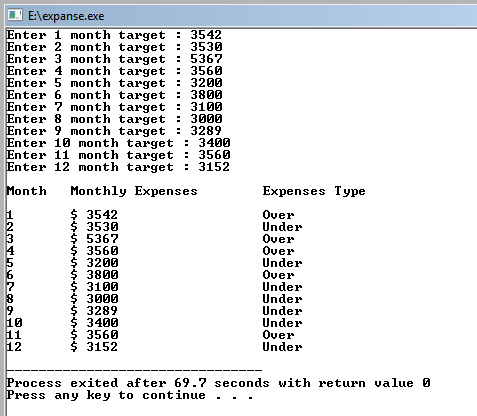Click 'Press any key to continue' line
Image resolution: width=477 pixels, height=416 pixels.
click(x=130, y=395)
